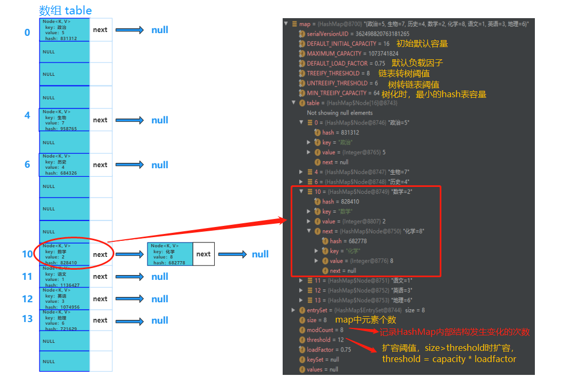
Task: Click the map variable icon
Action: click(294, 24)
